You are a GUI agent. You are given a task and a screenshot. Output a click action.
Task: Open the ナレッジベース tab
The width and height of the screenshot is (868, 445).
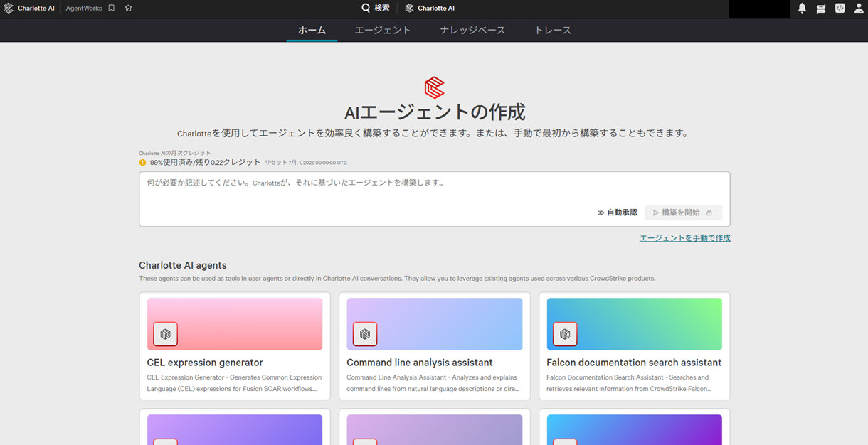[x=472, y=30]
